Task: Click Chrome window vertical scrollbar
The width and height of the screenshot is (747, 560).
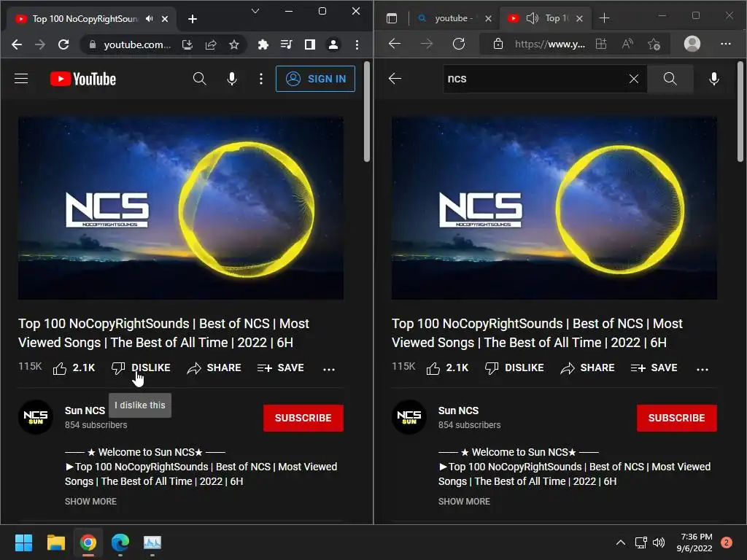Action: click(x=366, y=112)
